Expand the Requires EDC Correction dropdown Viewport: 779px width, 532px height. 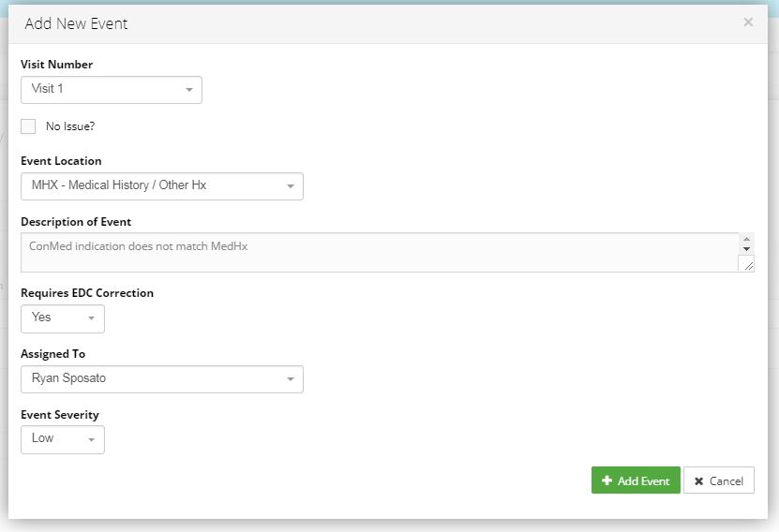(x=62, y=318)
